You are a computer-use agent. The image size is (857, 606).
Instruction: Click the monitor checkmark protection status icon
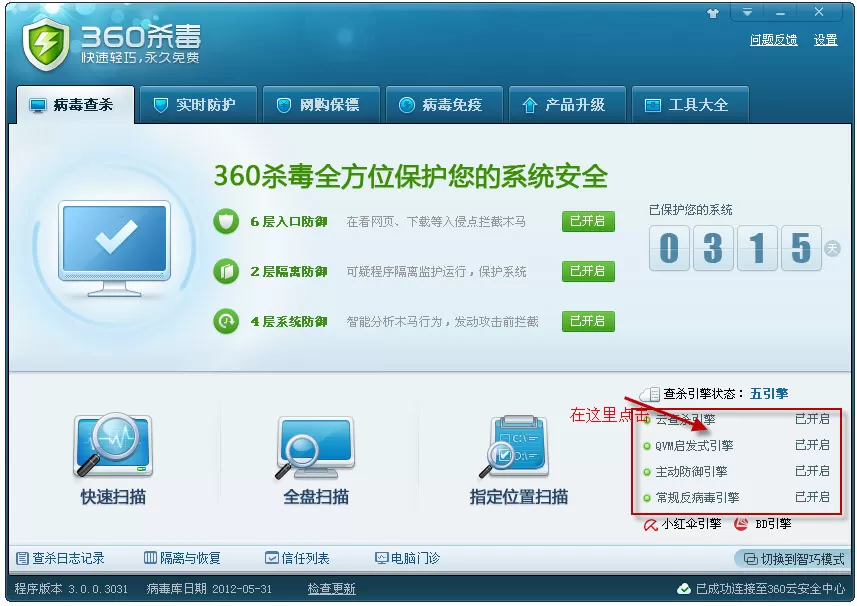click(115, 248)
